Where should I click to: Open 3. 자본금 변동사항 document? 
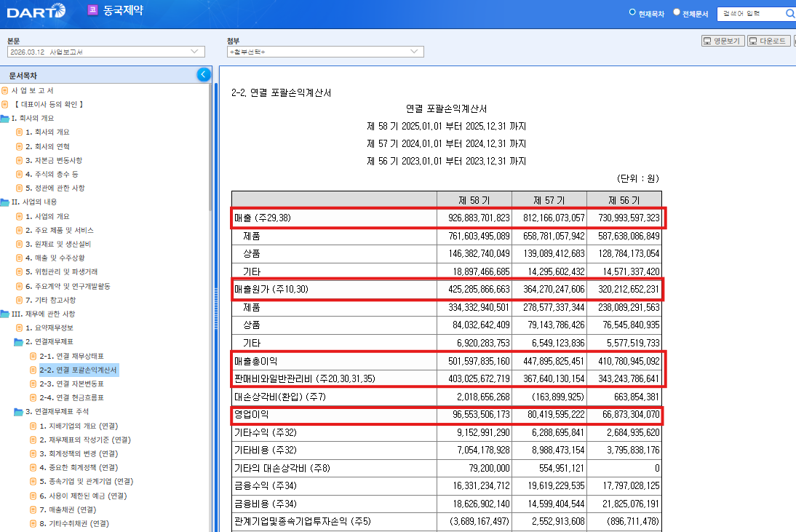point(54,160)
